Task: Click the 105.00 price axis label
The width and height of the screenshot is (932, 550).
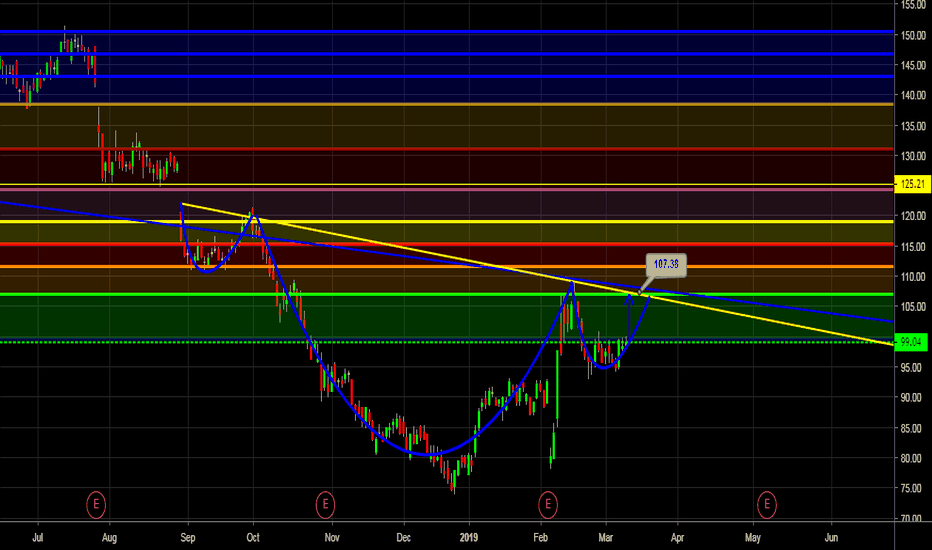Action: pyautogui.click(x=914, y=307)
